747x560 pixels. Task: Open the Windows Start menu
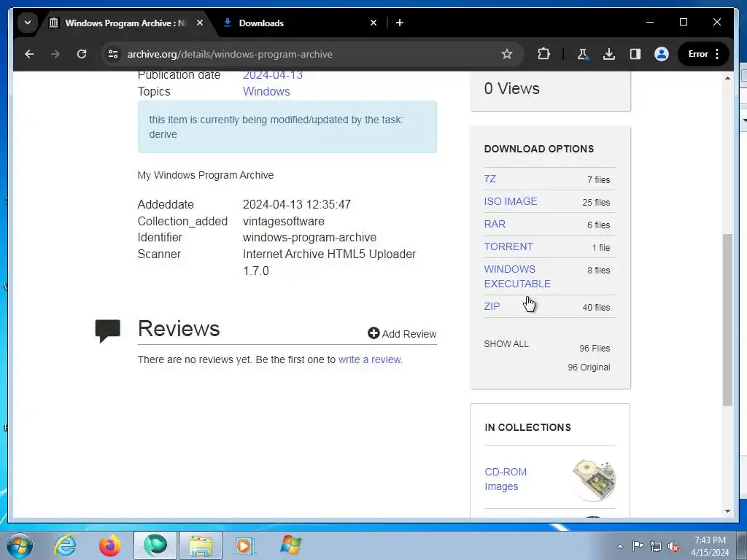coord(20,545)
